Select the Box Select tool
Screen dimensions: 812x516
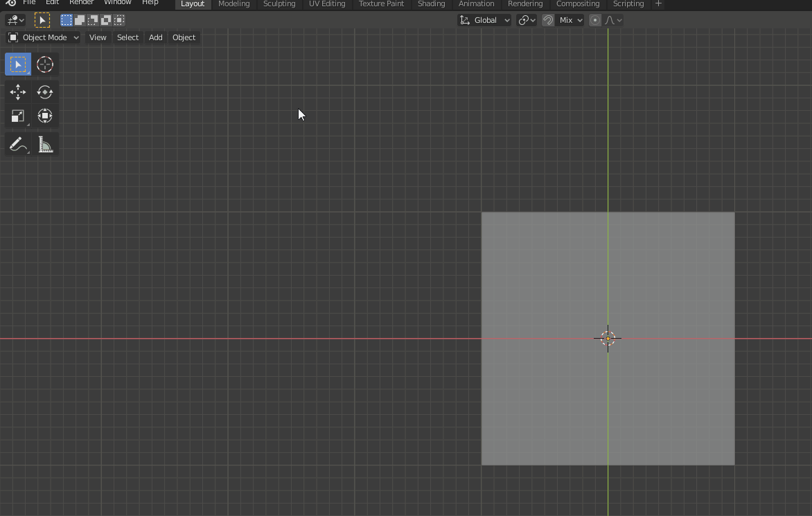click(x=17, y=64)
